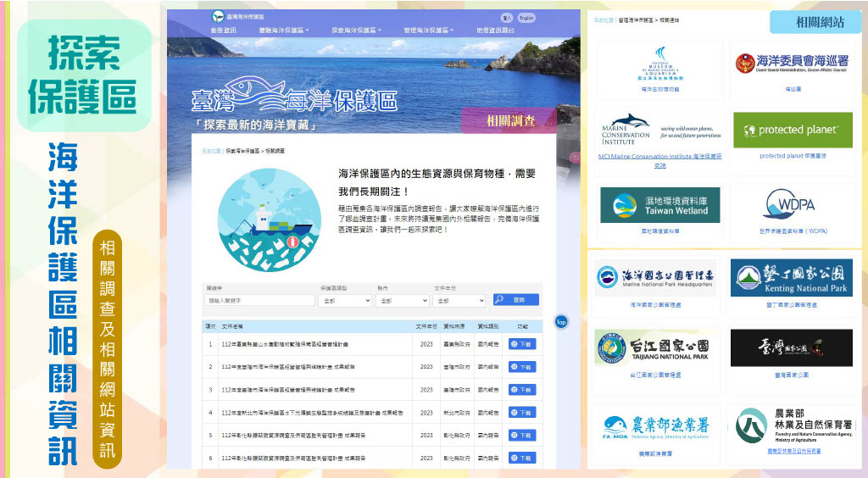Expand the 探索海洋保護區 dropdown menu
Image resolution: width=868 pixels, height=478 pixels.
pos(356,31)
